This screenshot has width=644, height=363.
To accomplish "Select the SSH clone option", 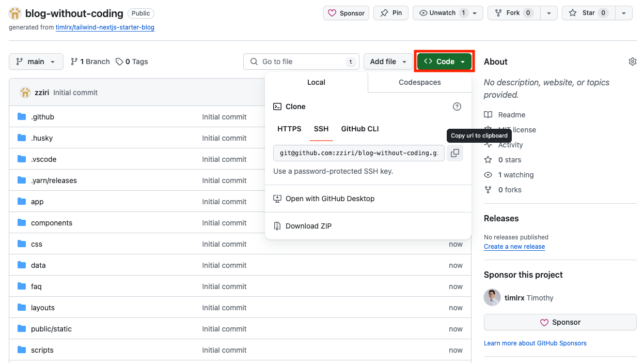I will click(321, 129).
